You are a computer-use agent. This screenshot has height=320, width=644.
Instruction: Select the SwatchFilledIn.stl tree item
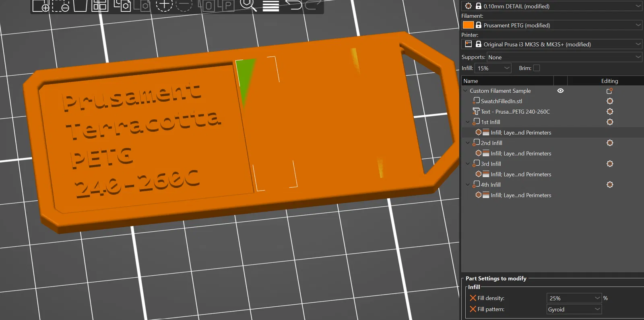(x=501, y=101)
